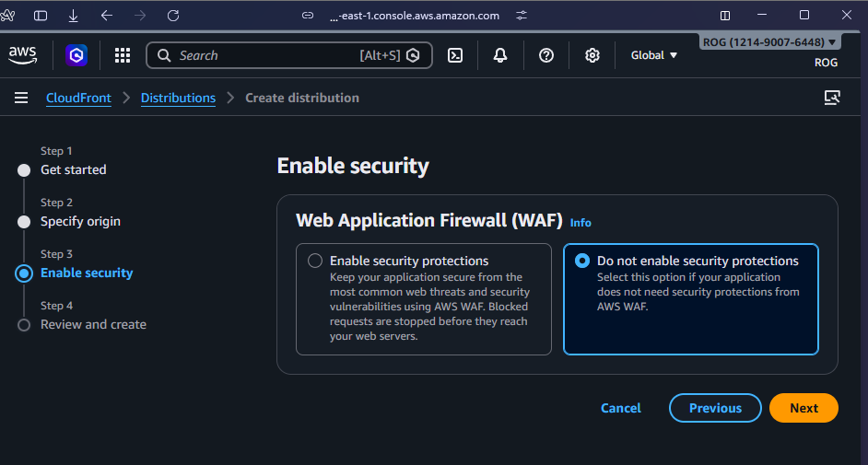Open the AWS services grid menu
The height and width of the screenshot is (465, 868).
tap(123, 55)
